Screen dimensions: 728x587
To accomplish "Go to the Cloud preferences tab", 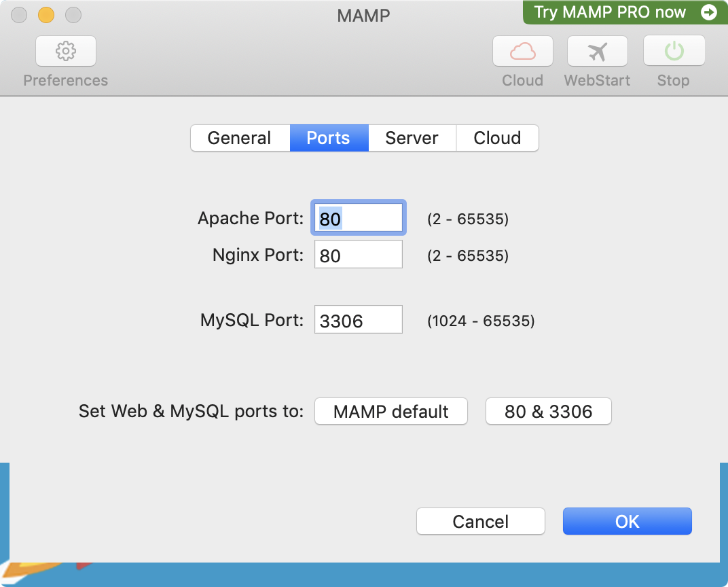I will point(497,138).
